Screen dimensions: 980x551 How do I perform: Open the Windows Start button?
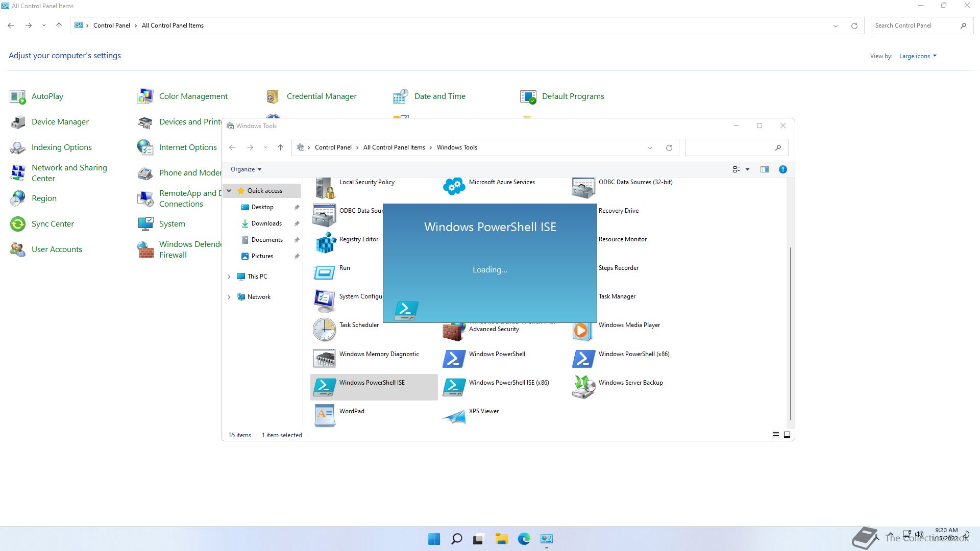pos(434,539)
